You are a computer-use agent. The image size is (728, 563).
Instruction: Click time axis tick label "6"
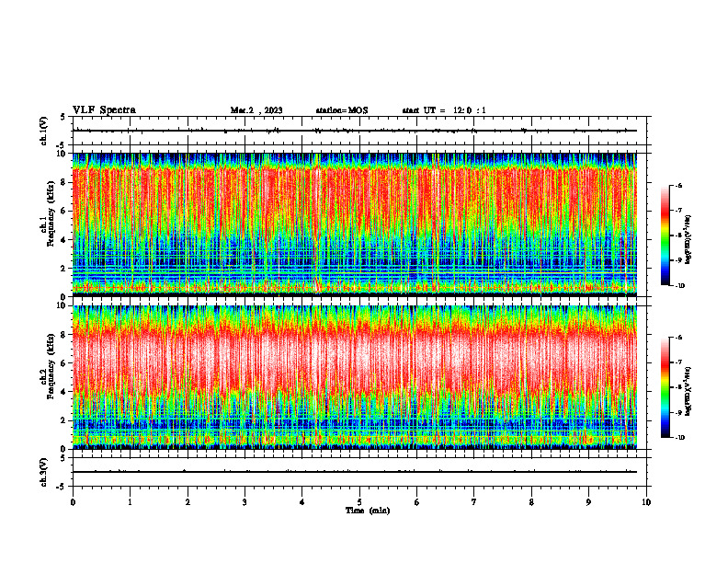coord(417,502)
